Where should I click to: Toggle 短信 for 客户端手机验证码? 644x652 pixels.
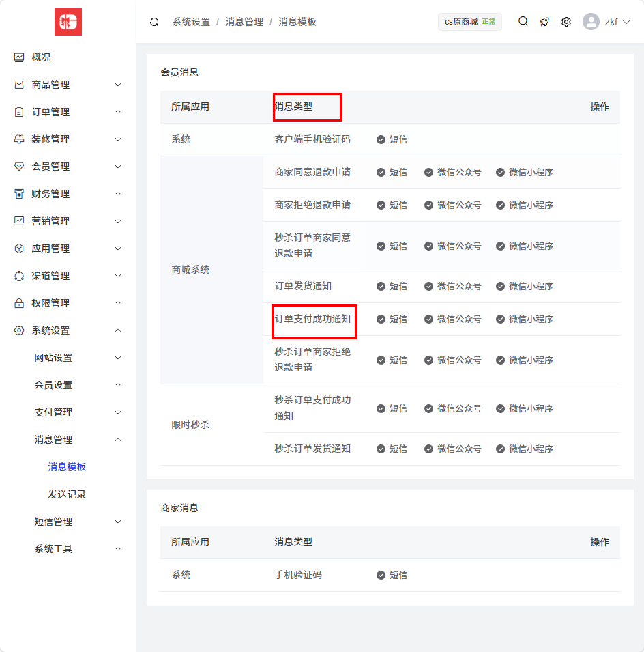tap(381, 140)
